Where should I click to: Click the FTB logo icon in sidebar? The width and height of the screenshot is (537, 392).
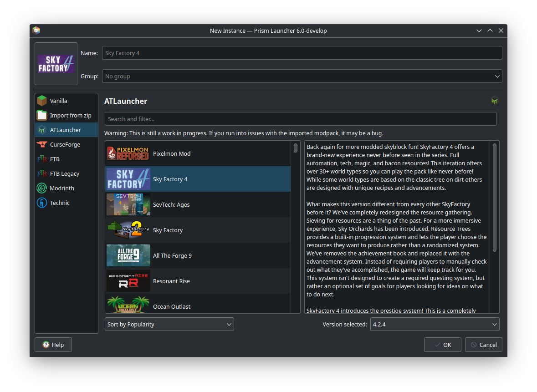(42, 159)
